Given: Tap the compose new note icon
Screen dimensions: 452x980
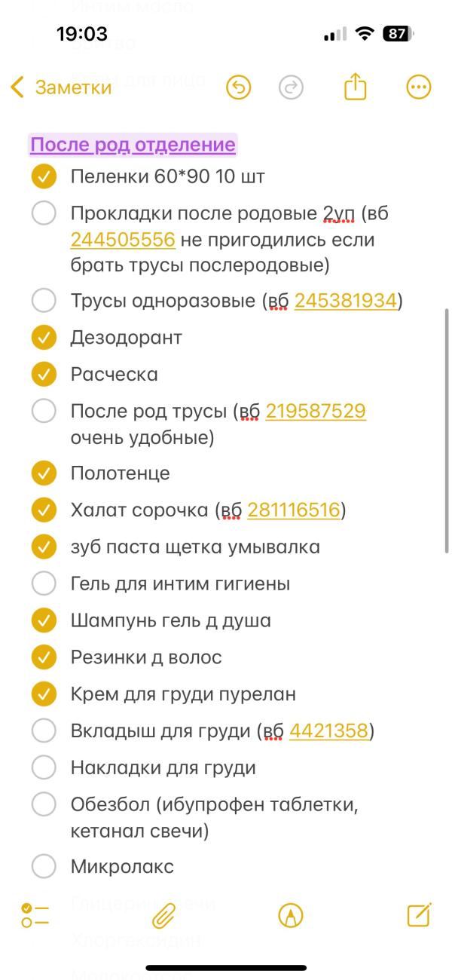Looking at the screenshot, I should [x=417, y=914].
